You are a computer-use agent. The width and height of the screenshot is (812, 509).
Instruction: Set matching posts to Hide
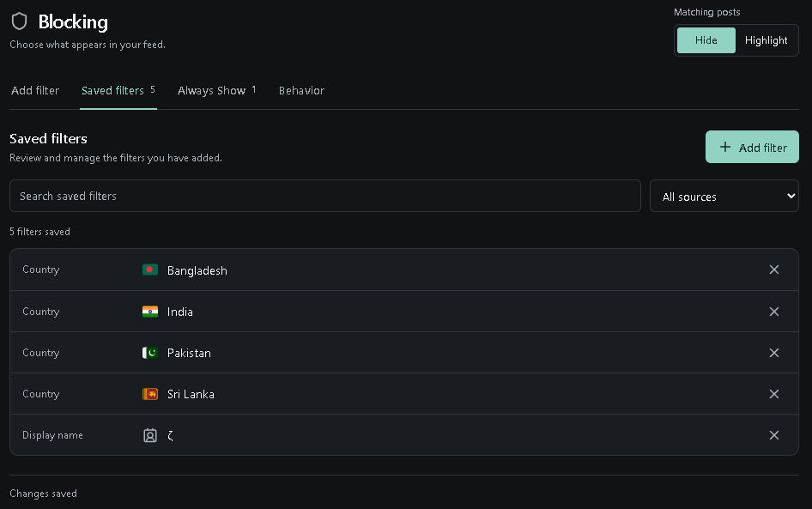coord(706,40)
